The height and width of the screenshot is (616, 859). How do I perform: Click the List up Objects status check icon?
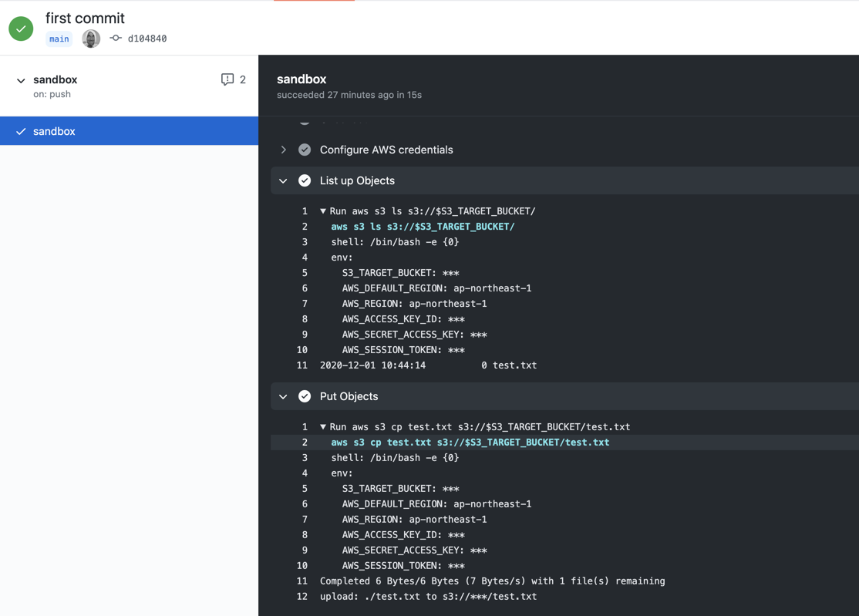(x=305, y=180)
